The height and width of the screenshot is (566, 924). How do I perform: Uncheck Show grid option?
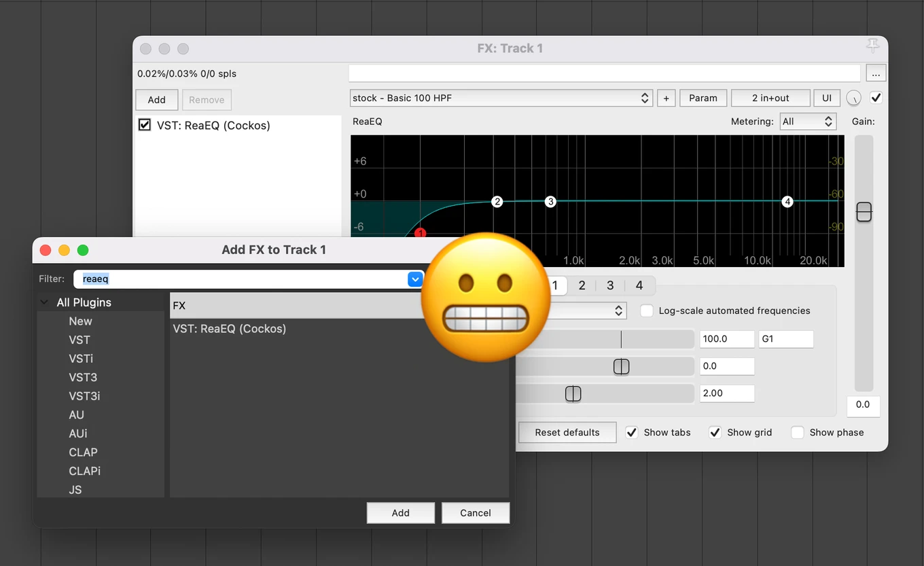coord(715,432)
